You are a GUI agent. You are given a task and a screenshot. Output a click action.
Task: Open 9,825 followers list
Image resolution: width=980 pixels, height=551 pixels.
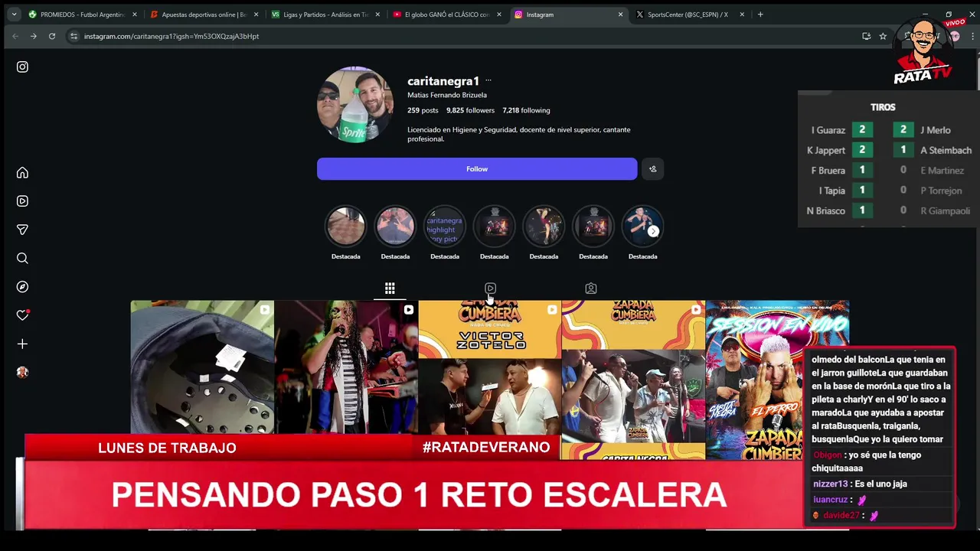470,110
